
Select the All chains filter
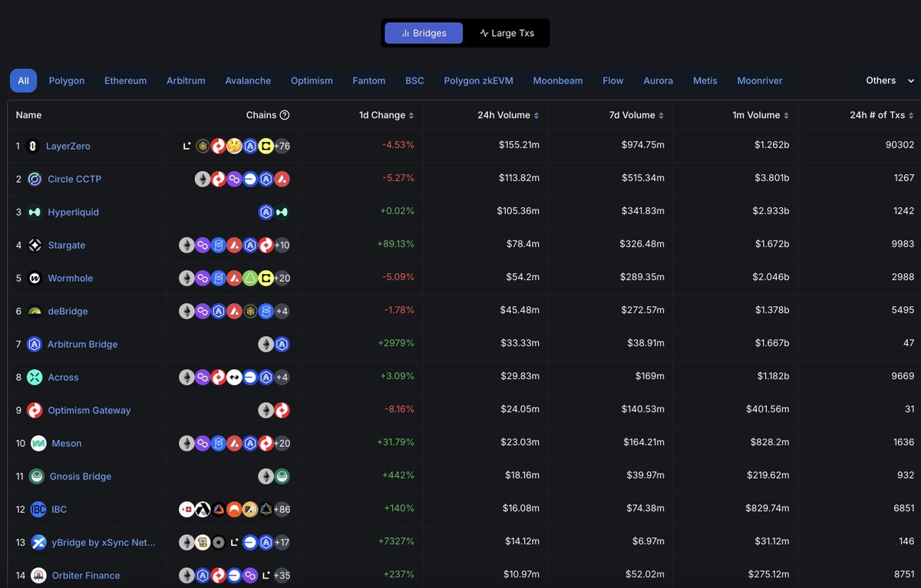pyautogui.click(x=23, y=81)
